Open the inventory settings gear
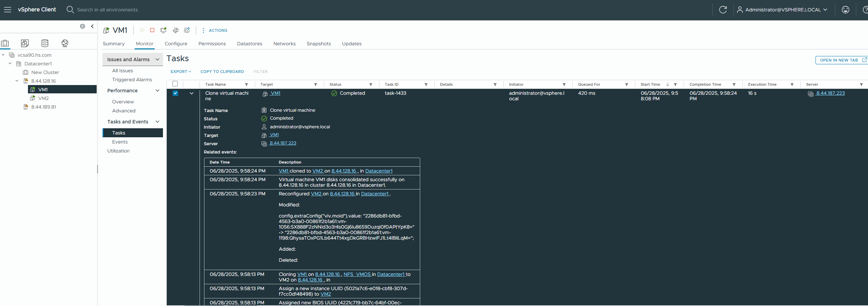This screenshot has width=868, height=306. pyautogui.click(x=83, y=26)
